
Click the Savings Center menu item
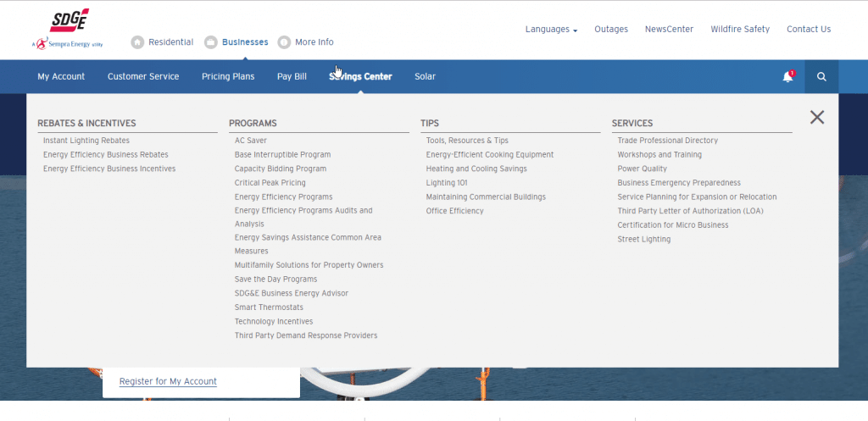point(360,76)
